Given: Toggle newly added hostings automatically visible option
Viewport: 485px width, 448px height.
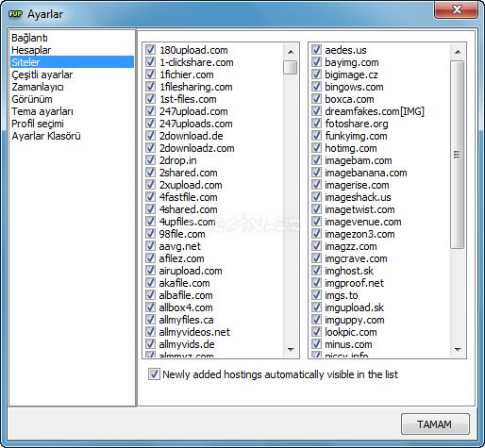Looking at the screenshot, I should point(154,374).
